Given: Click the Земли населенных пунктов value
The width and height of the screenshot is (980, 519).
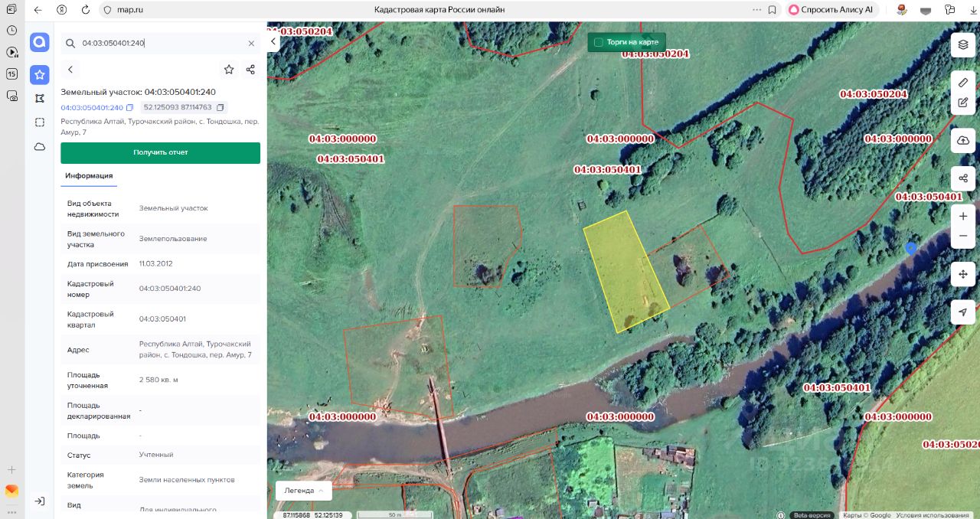Looking at the screenshot, I should (x=187, y=480).
